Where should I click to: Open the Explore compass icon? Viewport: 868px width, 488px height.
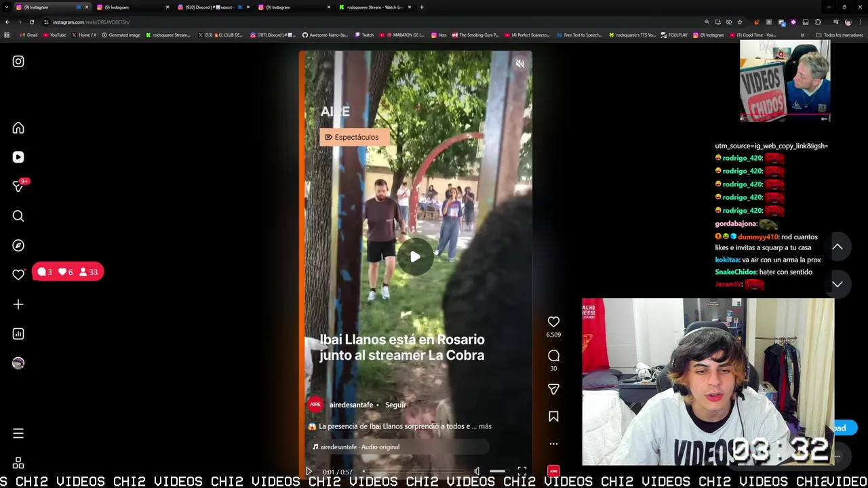tap(18, 245)
